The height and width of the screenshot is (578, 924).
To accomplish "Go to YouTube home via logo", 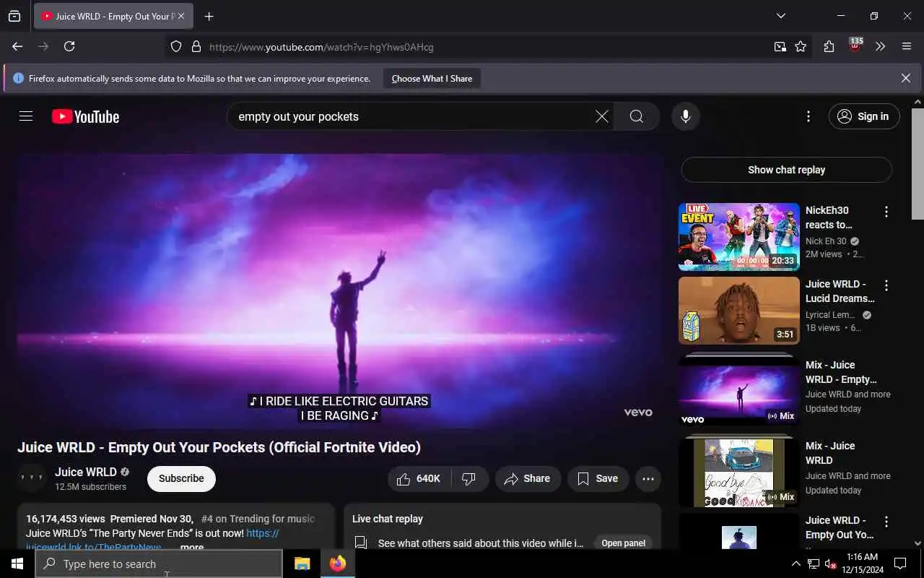I will tap(85, 116).
